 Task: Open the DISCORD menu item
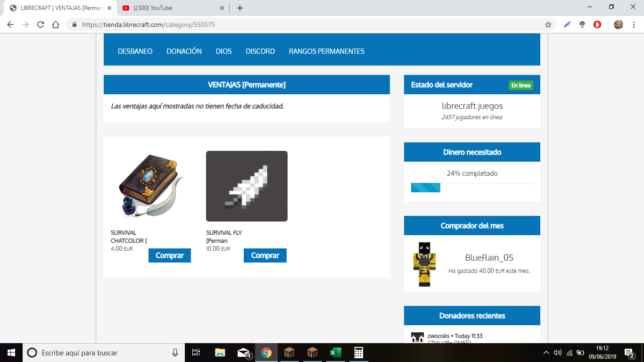(260, 51)
